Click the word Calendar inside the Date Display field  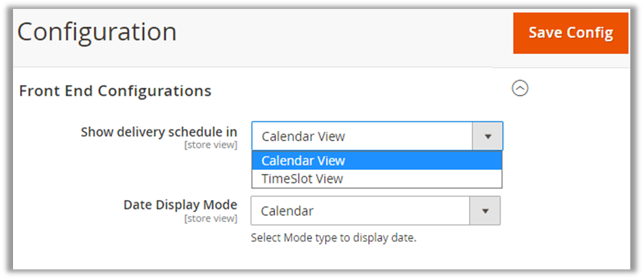pos(287,211)
